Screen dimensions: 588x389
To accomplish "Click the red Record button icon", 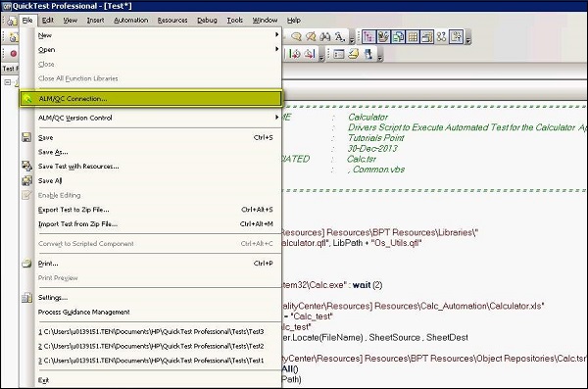I will (14, 54).
